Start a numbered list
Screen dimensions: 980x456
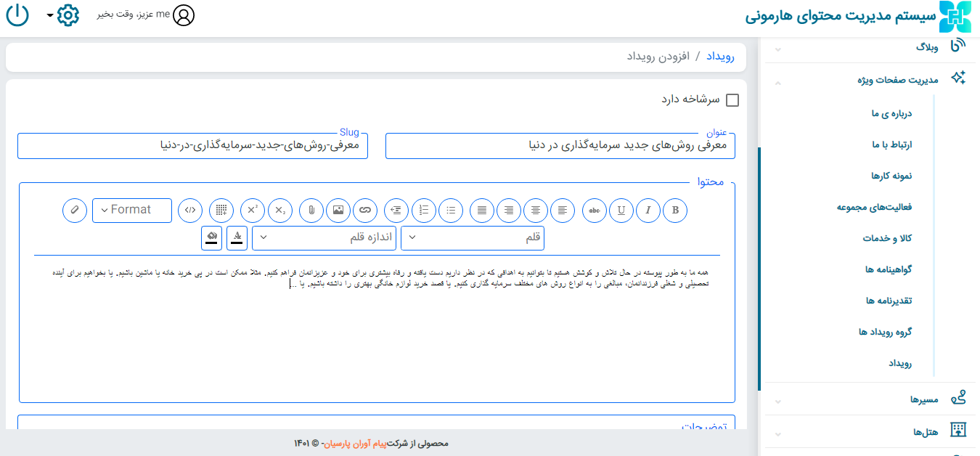(424, 210)
